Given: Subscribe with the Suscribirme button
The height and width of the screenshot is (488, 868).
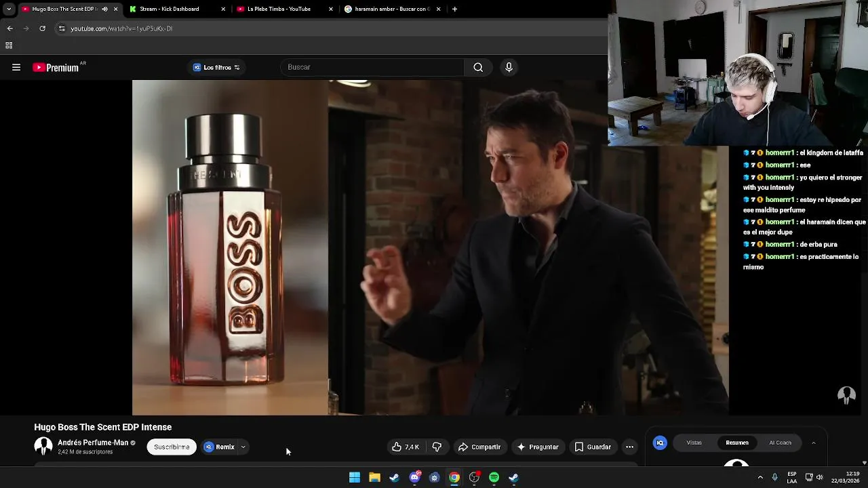Looking at the screenshot, I should point(172,447).
